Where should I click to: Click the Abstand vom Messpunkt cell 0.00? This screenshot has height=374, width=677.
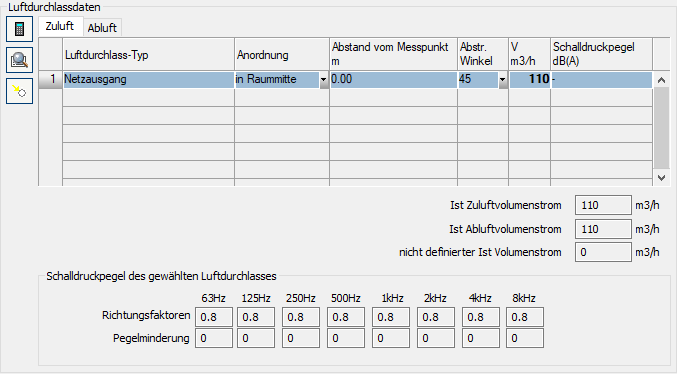[x=393, y=80]
